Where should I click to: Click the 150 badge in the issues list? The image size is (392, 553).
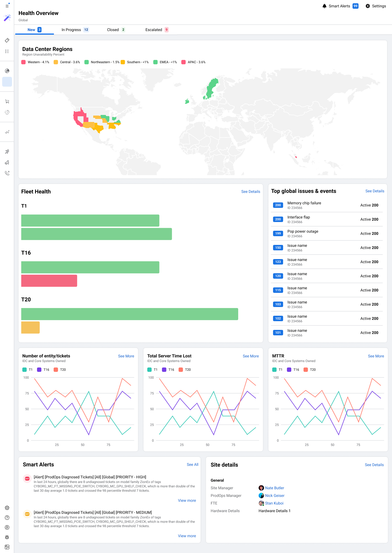(x=278, y=248)
